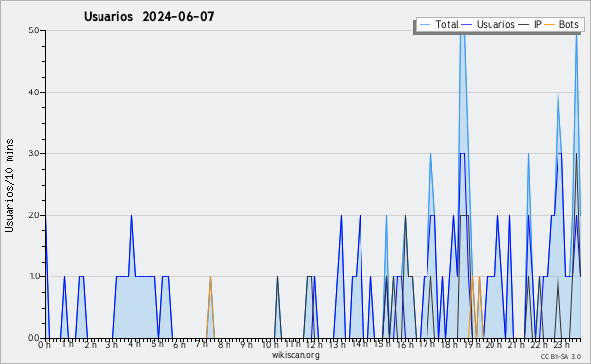Click the y-axis value 4.0
Viewport: 591px width, 364px height.
pyautogui.click(x=33, y=92)
